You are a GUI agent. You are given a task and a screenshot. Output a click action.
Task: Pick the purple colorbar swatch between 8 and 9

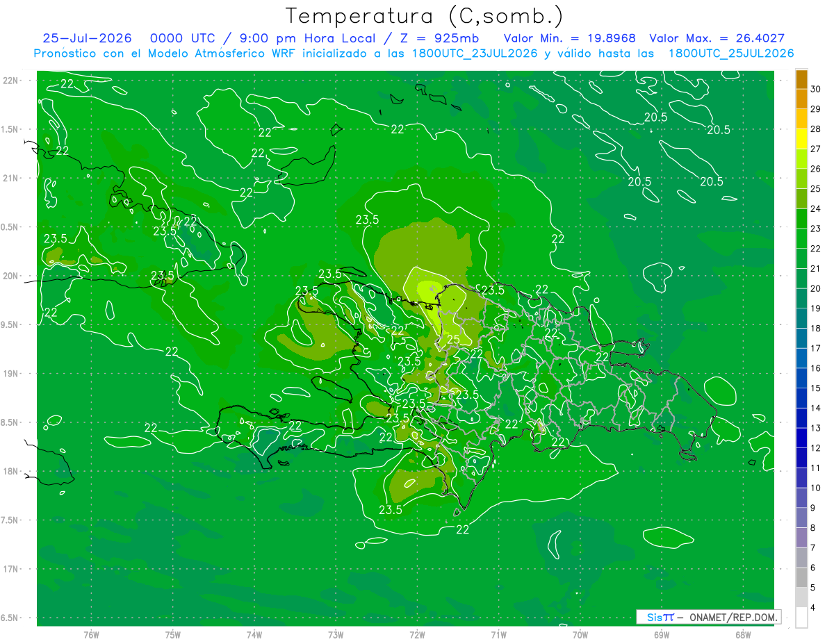pyautogui.click(x=801, y=518)
